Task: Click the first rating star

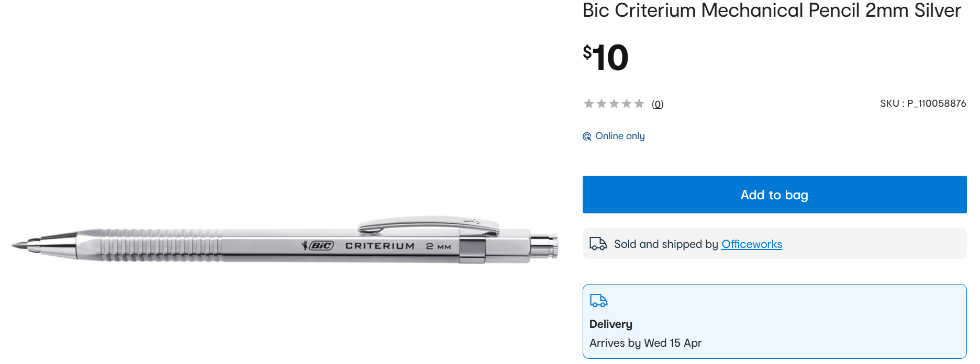Action: 589,104
